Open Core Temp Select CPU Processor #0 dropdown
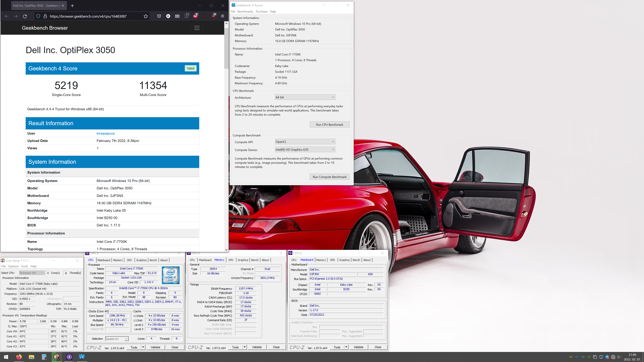Screen dimensions: 644x362 [32, 273]
